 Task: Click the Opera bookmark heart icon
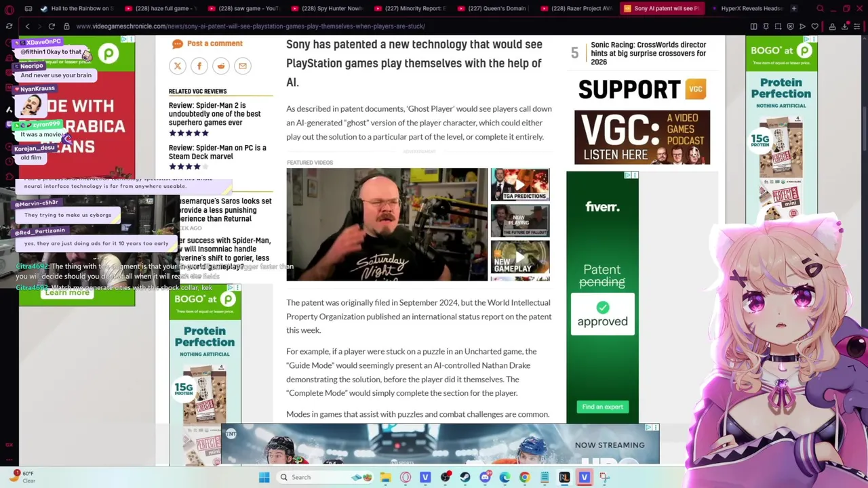pos(815,26)
